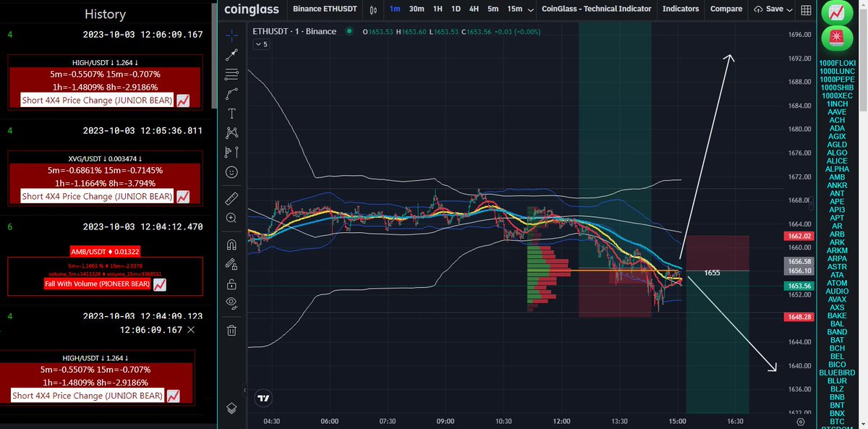Click the TradingView logo on chart
This screenshot has width=868, height=429.
[263, 398]
